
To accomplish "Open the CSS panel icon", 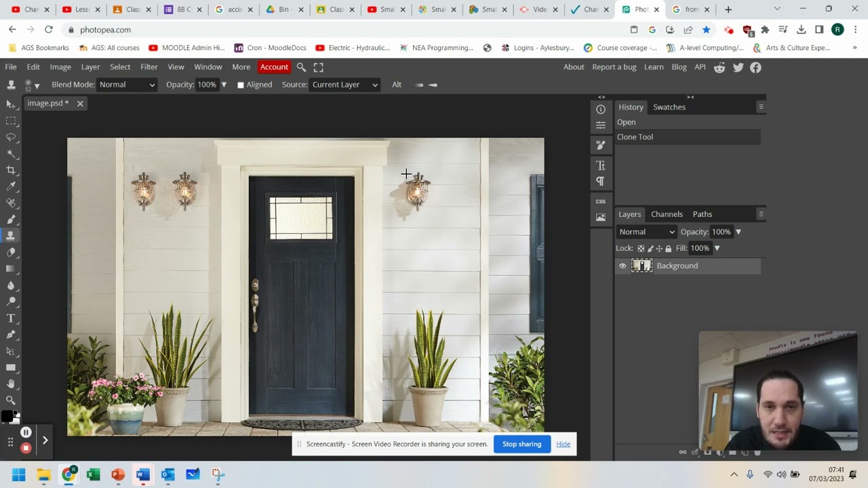I will [x=601, y=201].
